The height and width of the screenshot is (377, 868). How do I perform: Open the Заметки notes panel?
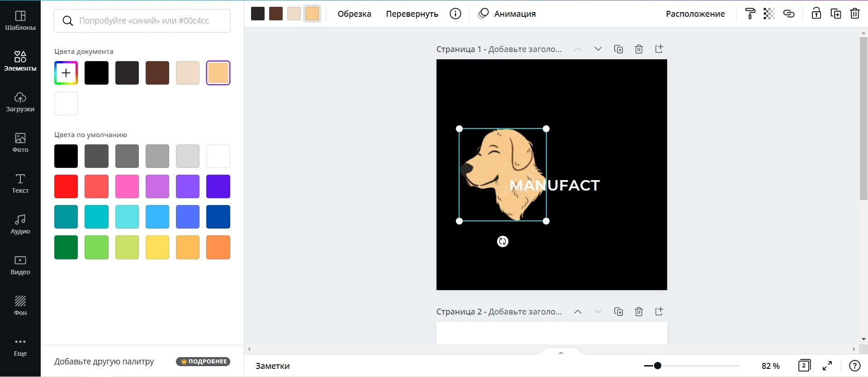tap(272, 366)
